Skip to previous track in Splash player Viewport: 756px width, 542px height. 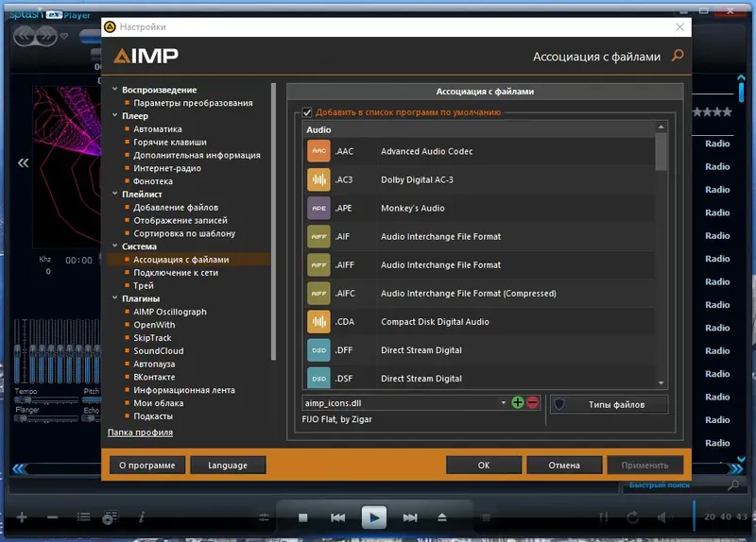338,517
